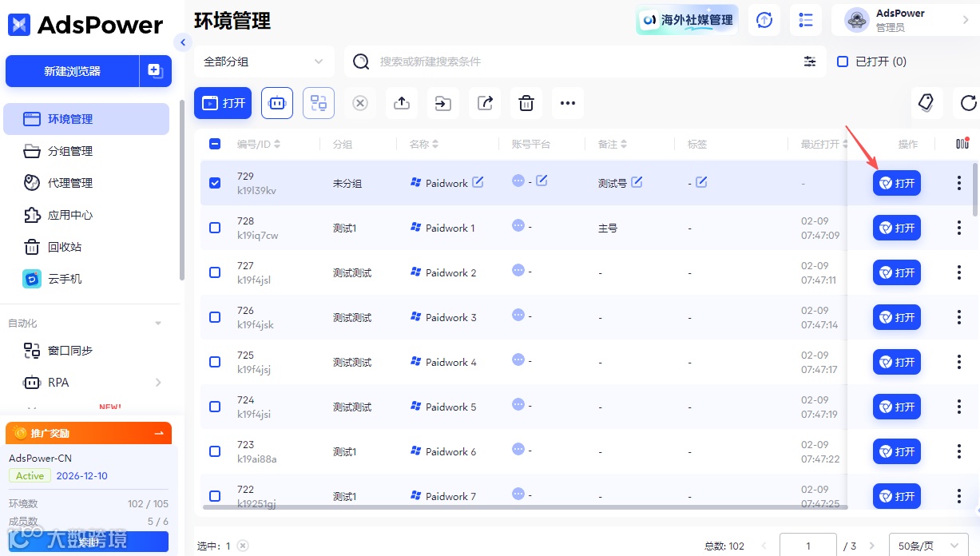Edit the 测试号 remark pencil icon
Image resolution: width=980 pixels, height=556 pixels.
coord(637,182)
